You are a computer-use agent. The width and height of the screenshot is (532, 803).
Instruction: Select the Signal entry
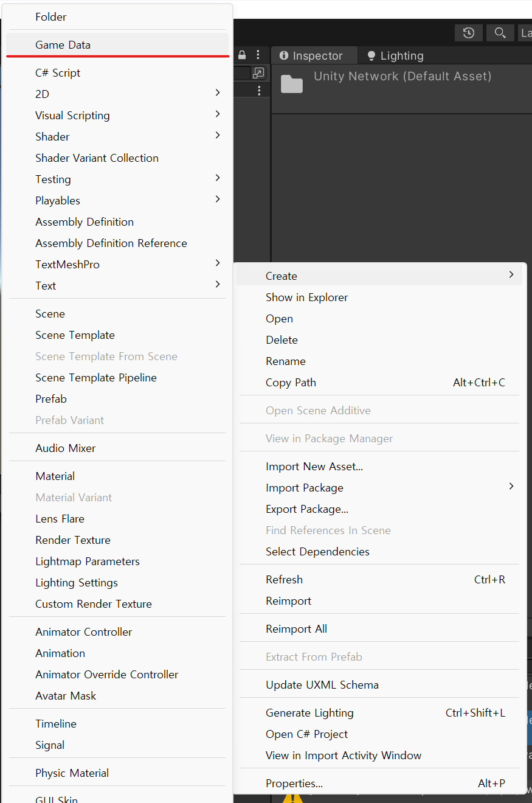(117, 745)
